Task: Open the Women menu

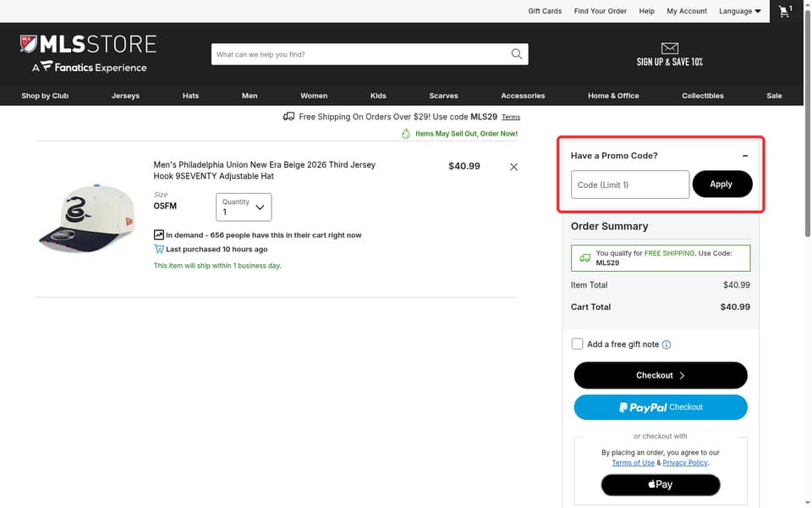Action: [314, 96]
